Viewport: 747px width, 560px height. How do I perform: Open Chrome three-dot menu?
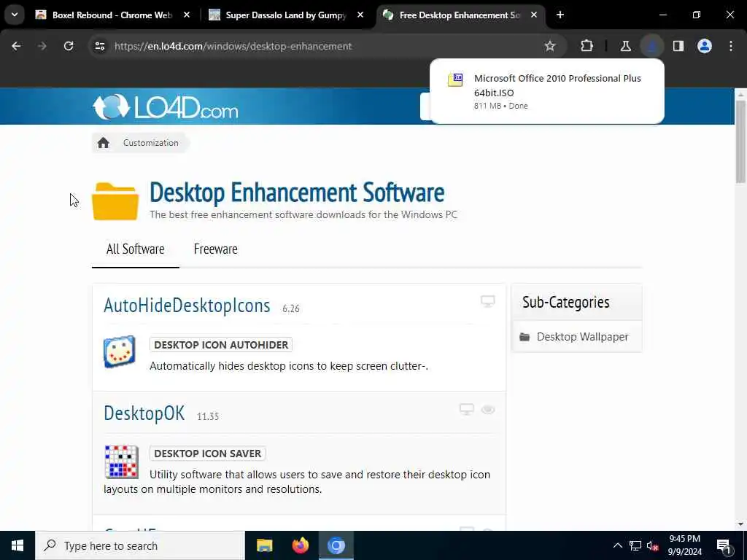click(x=731, y=46)
